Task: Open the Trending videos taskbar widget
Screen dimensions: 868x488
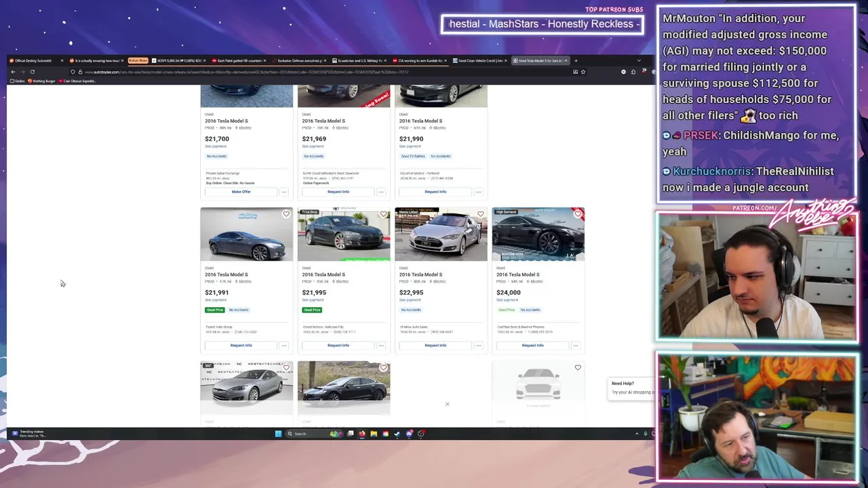Action: pyautogui.click(x=28, y=434)
